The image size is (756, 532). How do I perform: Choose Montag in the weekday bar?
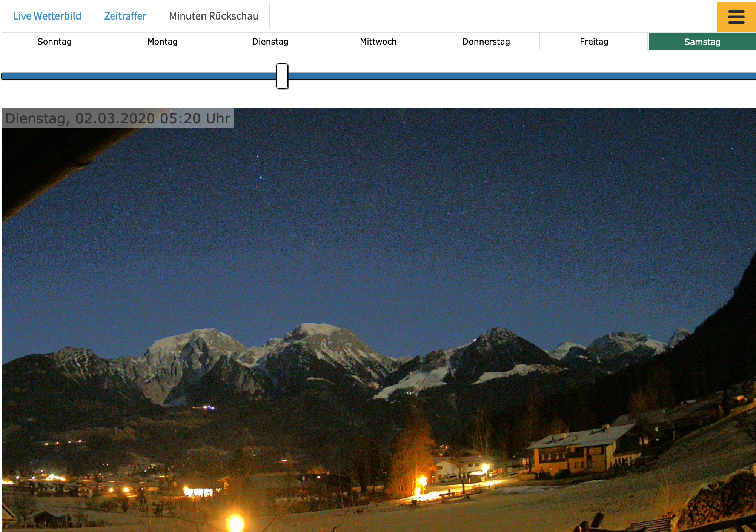tap(162, 42)
